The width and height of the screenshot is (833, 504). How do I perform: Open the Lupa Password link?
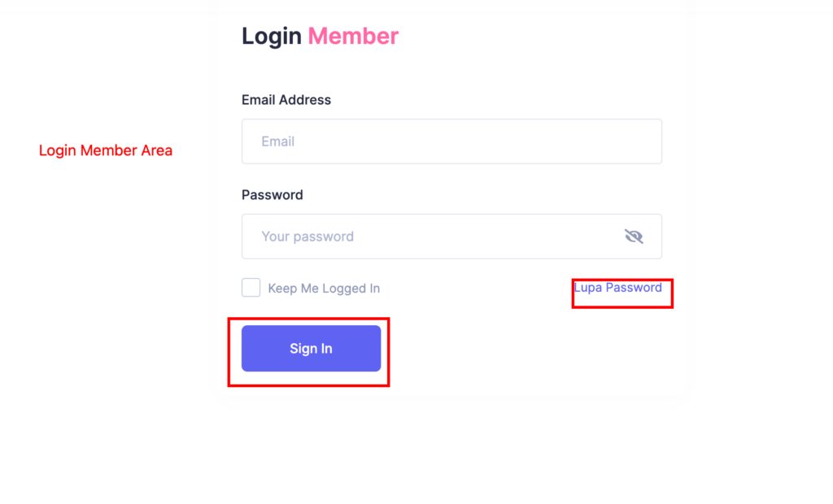(617, 287)
